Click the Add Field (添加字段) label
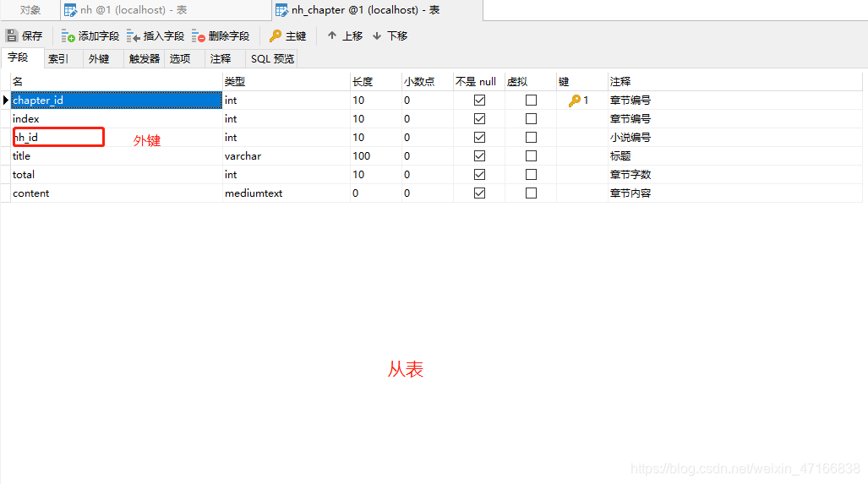 [99, 36]
